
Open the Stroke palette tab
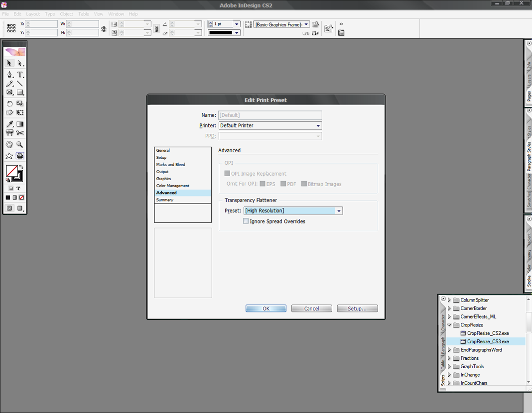[x=529, y=281]
